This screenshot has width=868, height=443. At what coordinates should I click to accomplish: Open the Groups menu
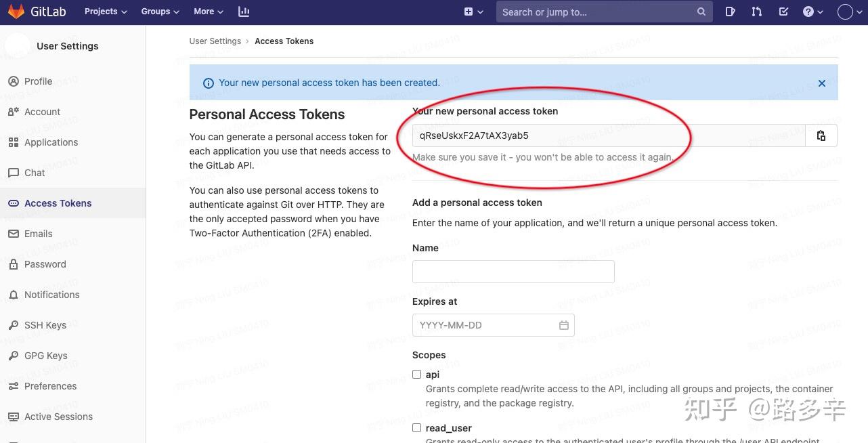[158, 12]
